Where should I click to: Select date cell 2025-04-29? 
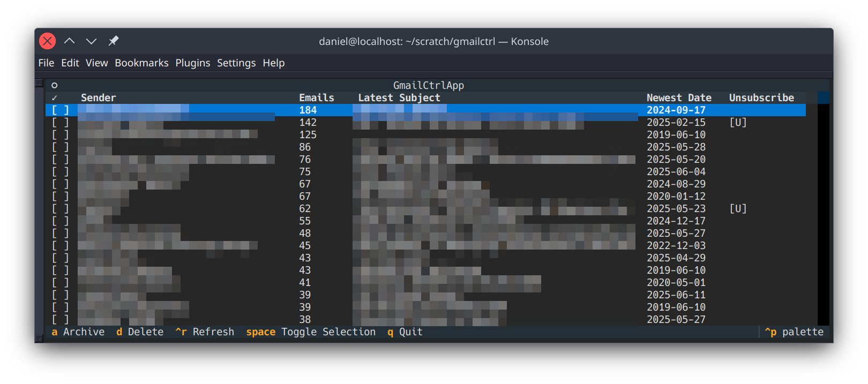pos(676,258)
